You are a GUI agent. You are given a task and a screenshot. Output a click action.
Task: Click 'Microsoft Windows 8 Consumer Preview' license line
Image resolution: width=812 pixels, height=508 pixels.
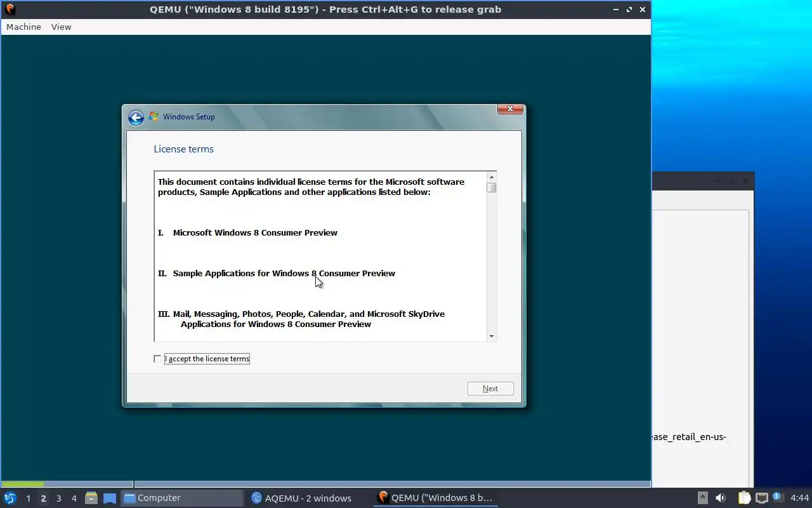coord(255,232)
